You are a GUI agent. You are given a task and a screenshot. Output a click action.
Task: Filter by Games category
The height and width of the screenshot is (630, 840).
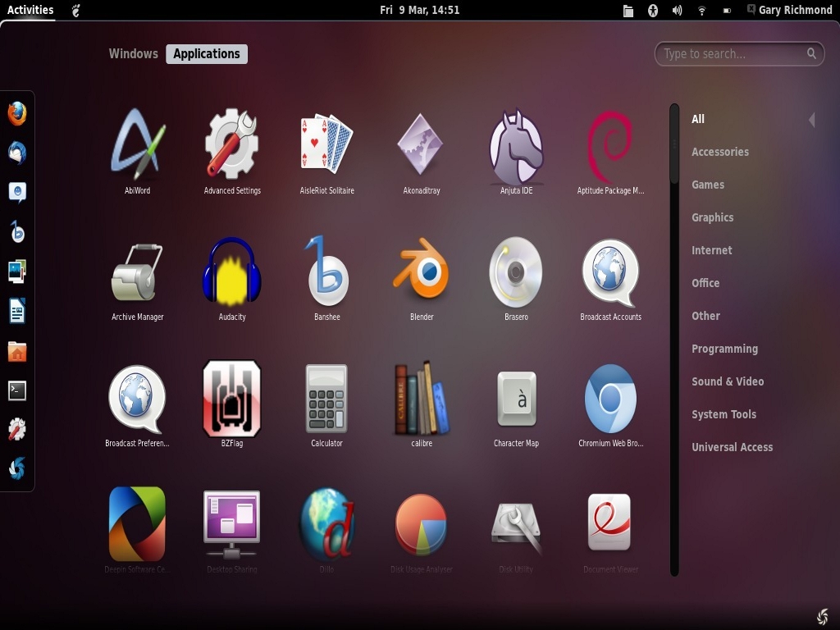tap(708, 185)
